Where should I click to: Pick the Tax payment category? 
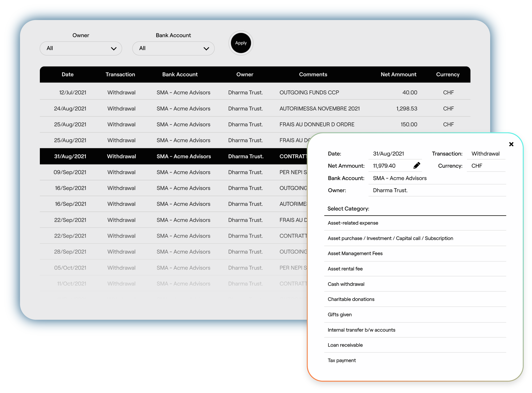[x=342, y=360]
